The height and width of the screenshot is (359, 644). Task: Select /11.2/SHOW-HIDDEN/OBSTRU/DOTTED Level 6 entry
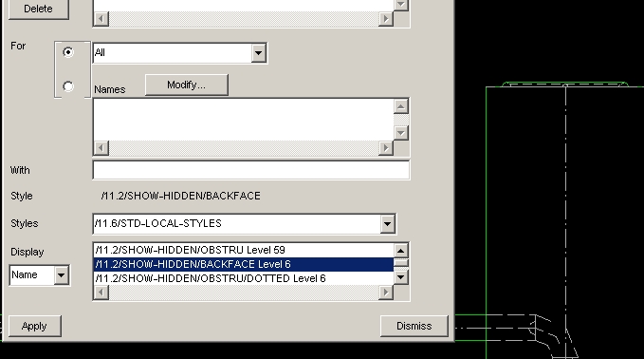click(x=244, y=278)
